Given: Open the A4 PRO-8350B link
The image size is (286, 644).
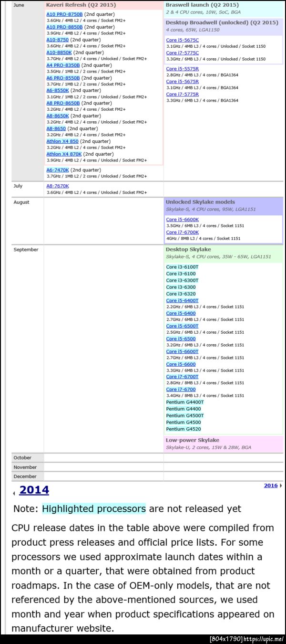Looking at the screenshot, I should tap(63, 65).
